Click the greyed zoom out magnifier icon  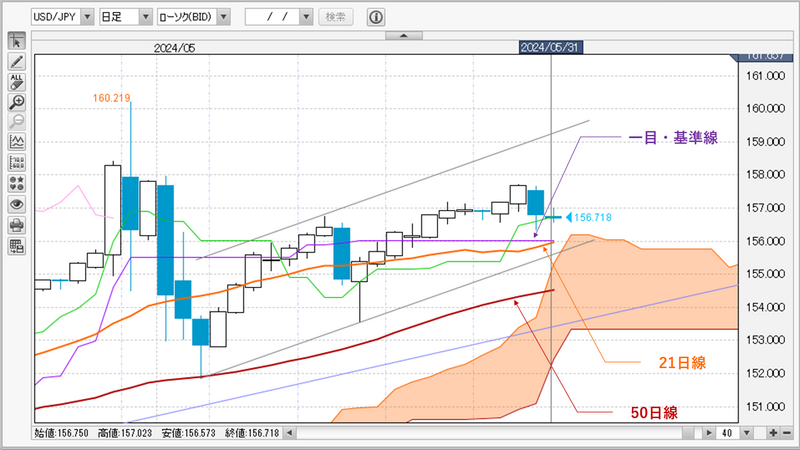click(x=16, y=122)
